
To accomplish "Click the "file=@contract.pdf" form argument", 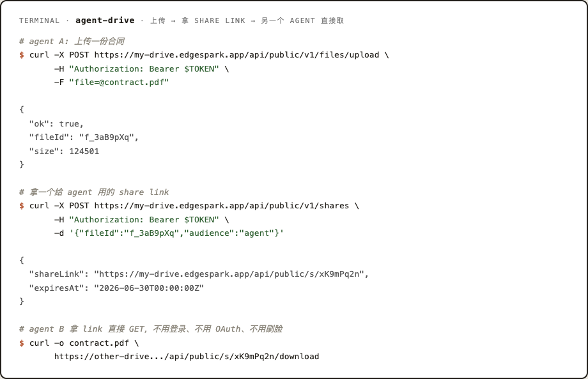I will (x=120, y=82).
